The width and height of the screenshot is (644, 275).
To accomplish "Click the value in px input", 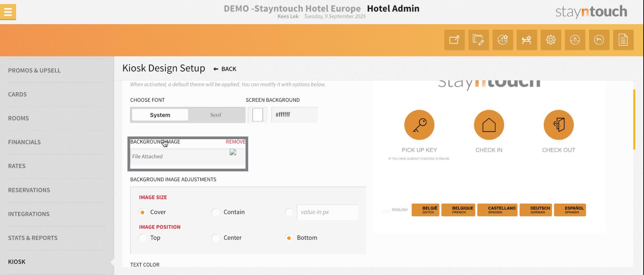I will 328,212.
